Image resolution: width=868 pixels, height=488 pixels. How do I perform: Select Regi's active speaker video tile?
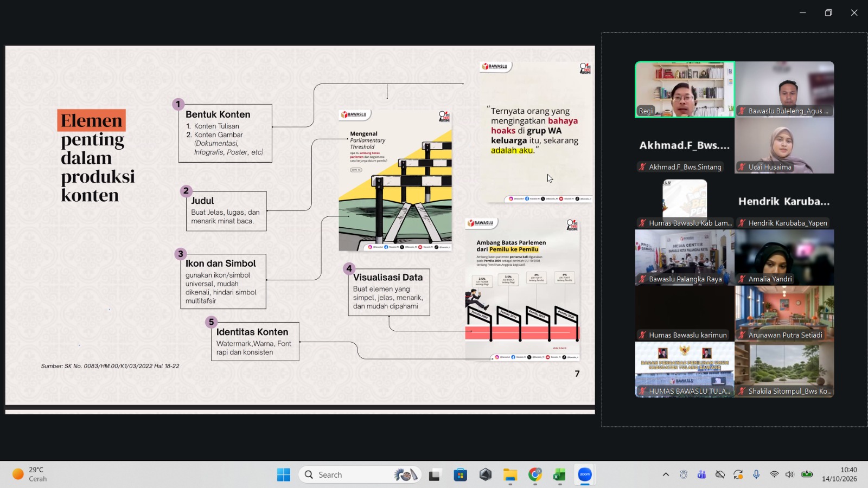685,89
